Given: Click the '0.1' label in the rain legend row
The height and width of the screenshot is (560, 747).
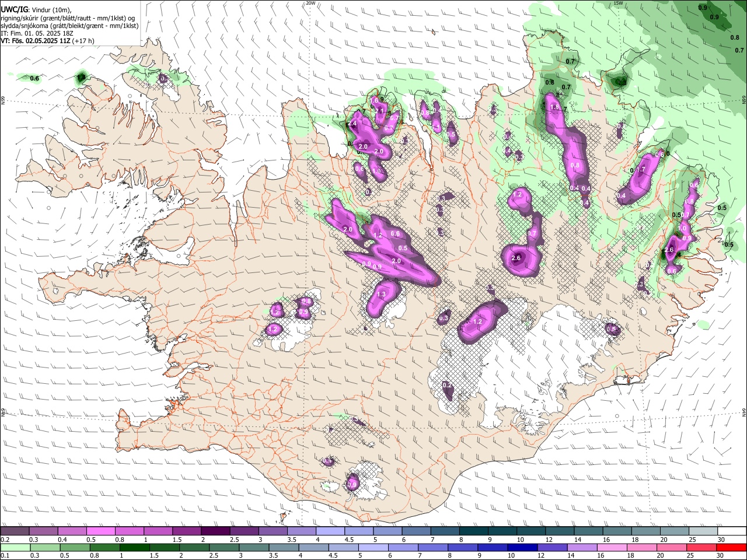Looking at the screenshot, I should [5, 556].
